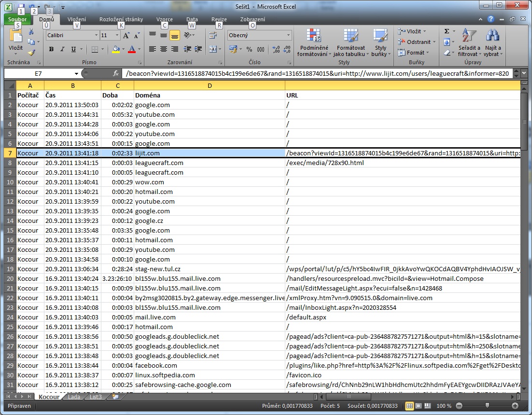Screen dimensions: 532x415
Task: Click the decrease indent icon
Action: 187,49
